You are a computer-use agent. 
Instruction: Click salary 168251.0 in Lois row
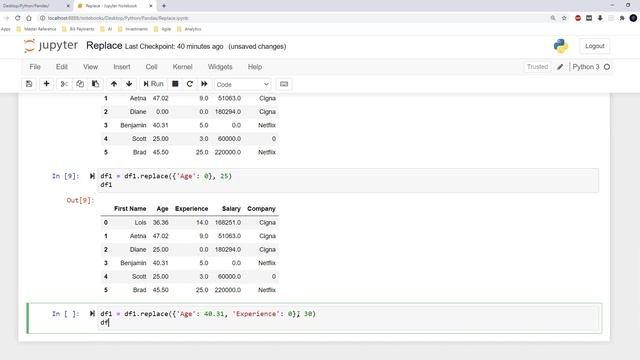(228, 222)
